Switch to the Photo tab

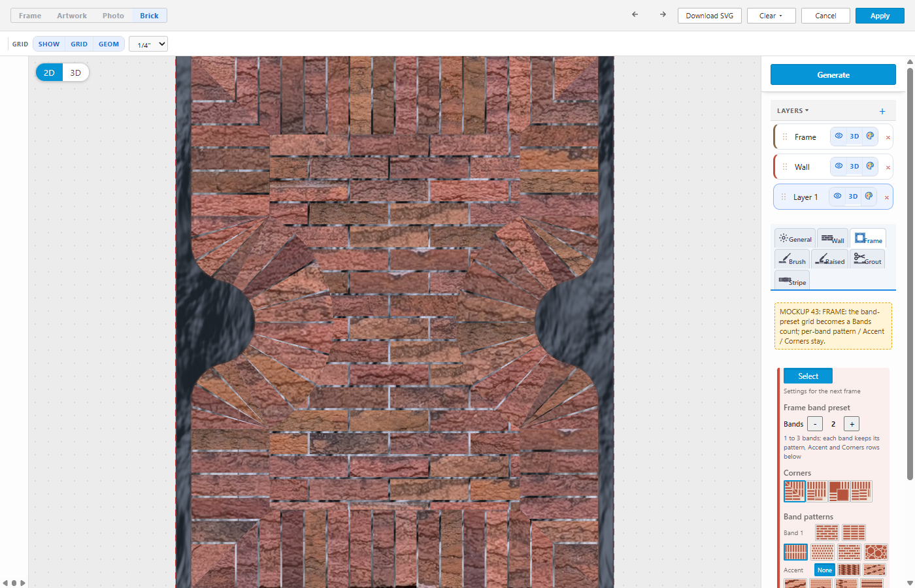(113, 16)
